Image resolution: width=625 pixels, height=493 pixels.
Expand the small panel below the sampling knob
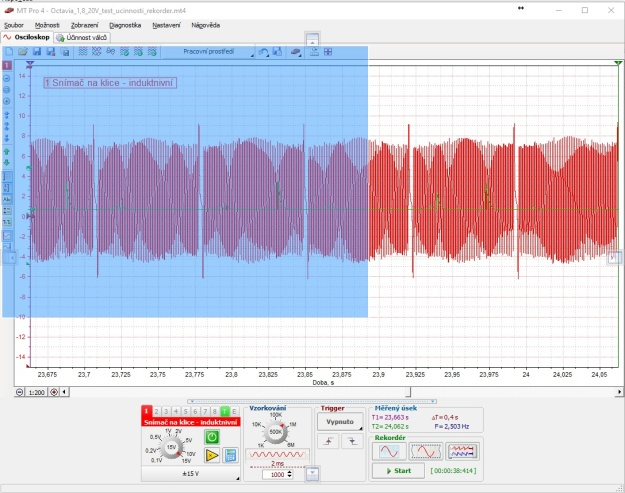tap(312, 474)
